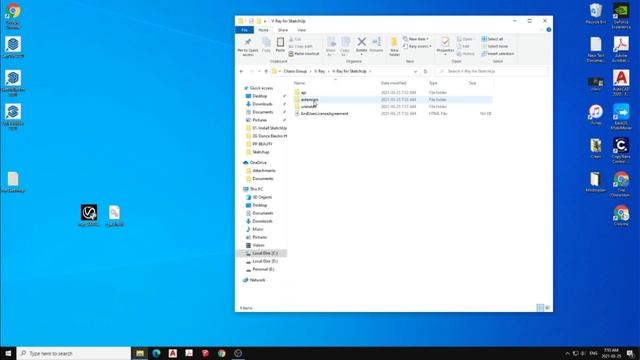This screenshot has height=360, width=640.
Task: Open the Windows notification center icon
Action: tap(631, 353)
